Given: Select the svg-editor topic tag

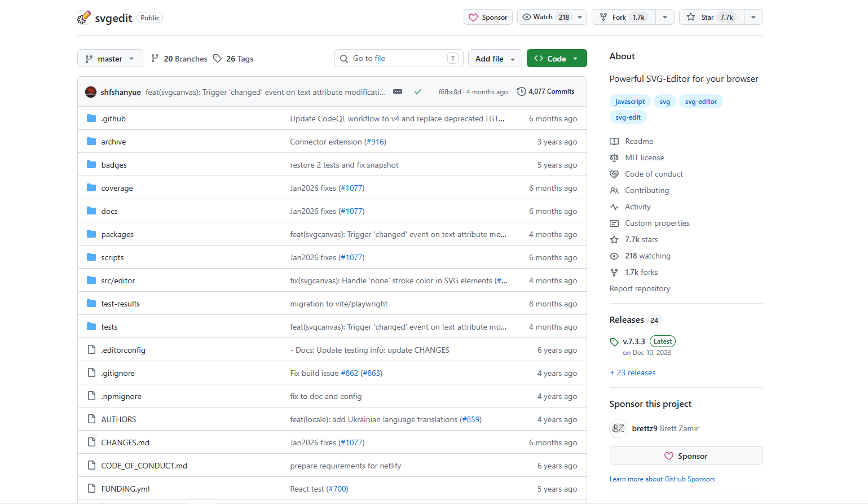Looking at the screenshot, I should pyautogui.click(x=701, y=102).
